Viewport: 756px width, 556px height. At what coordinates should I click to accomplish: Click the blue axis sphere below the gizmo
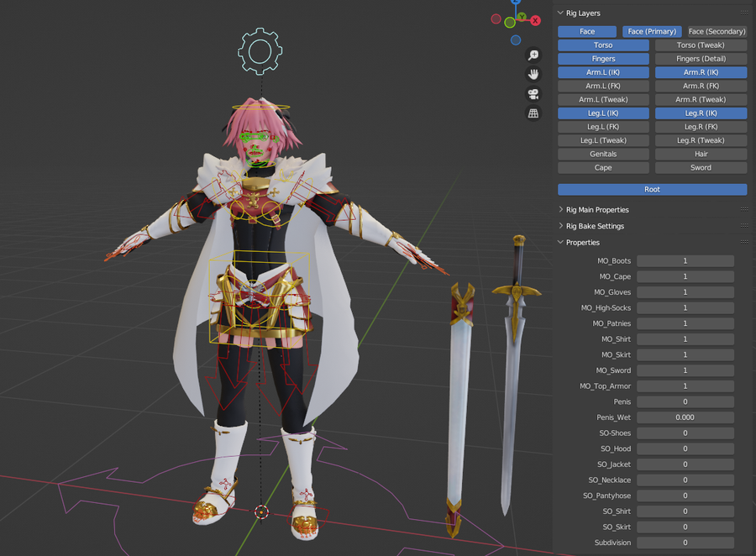tap(515, 39)
